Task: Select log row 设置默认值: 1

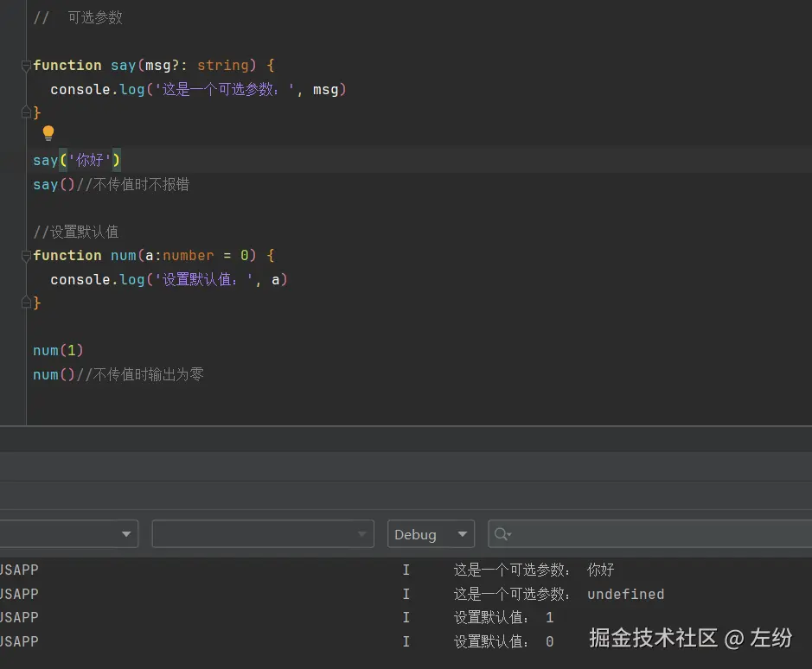Action: (x=406, y=617)
